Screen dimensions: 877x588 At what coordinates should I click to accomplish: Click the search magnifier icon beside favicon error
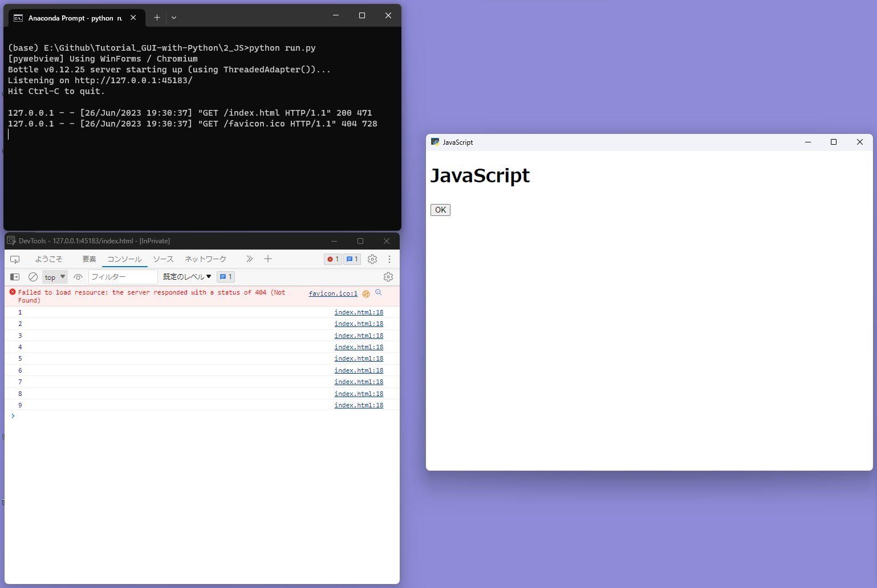[x=379, y=292]
